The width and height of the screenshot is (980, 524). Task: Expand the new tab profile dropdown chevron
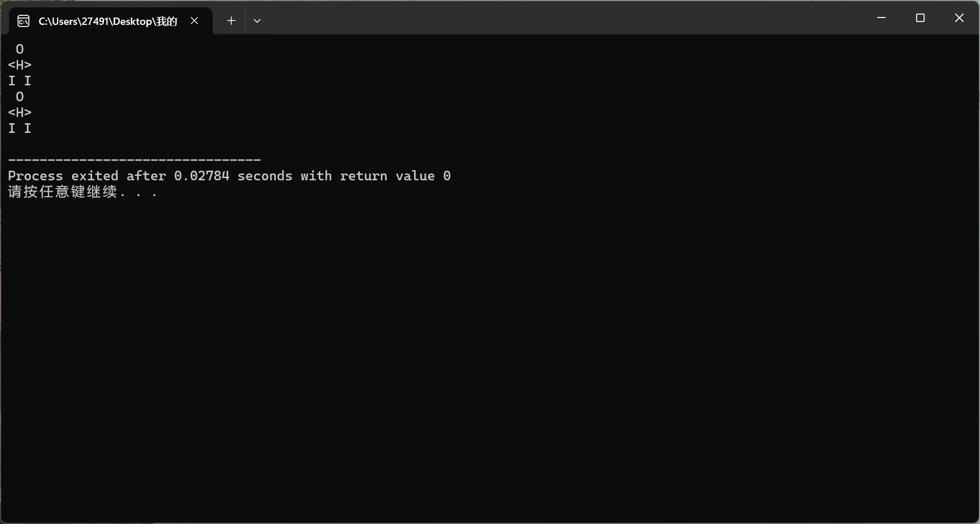257,21
